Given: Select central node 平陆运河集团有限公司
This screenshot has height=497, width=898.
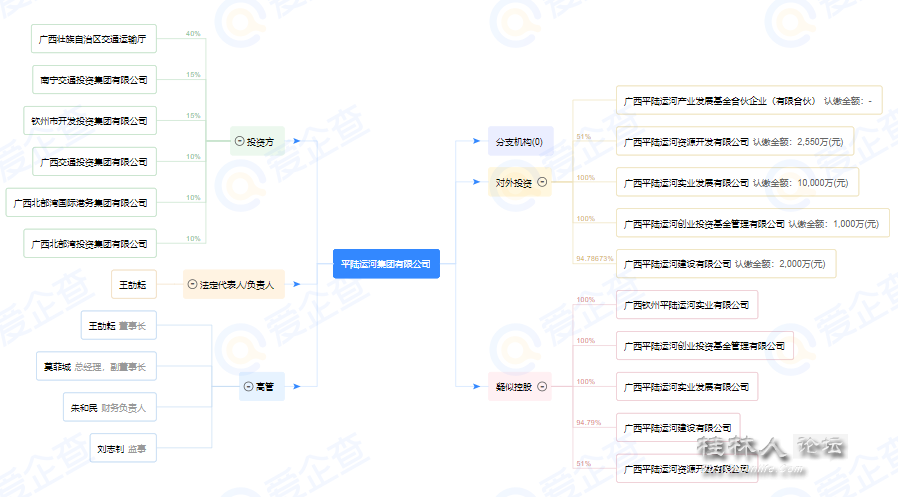Looking at the screenshot, I should (386, 264).
